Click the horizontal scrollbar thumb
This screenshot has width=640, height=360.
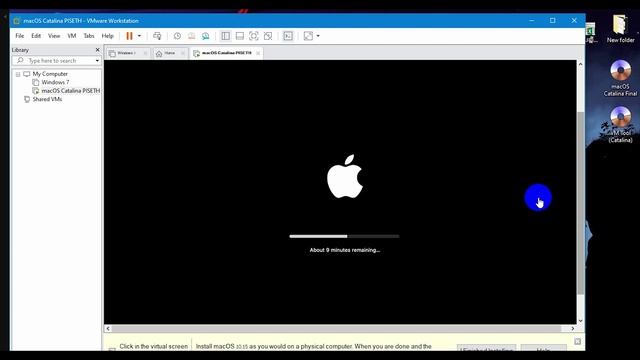tap(336, 329)
